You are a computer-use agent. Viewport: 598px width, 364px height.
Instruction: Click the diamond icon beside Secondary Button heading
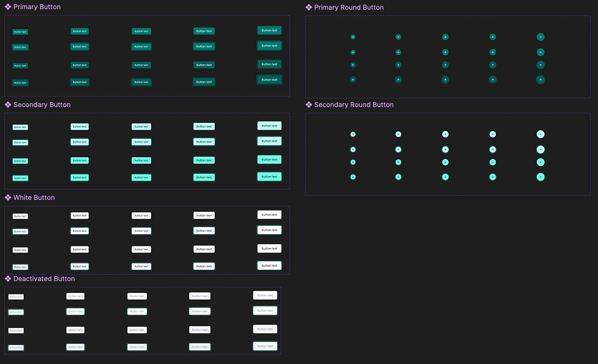(8, 105)
